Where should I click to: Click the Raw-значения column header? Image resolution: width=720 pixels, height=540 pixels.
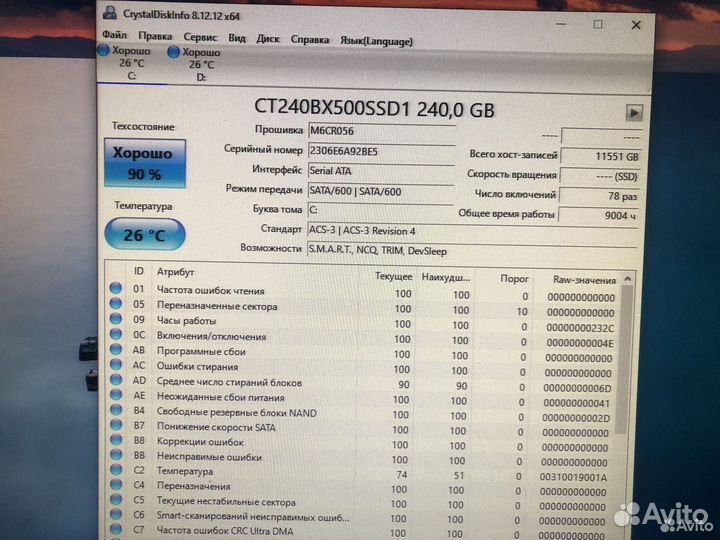(584, 280)
